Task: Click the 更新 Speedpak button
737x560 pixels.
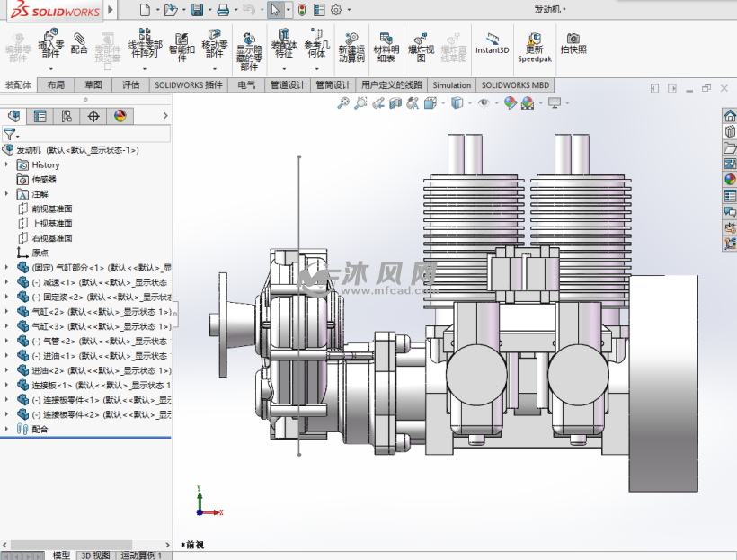Action: coord(535,47)
